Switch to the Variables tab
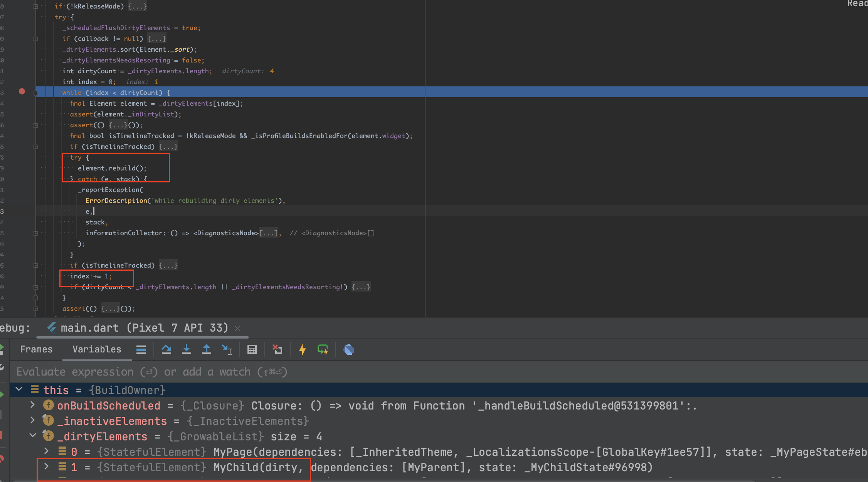The image size is (868, 482). click(x=97, y=349)
